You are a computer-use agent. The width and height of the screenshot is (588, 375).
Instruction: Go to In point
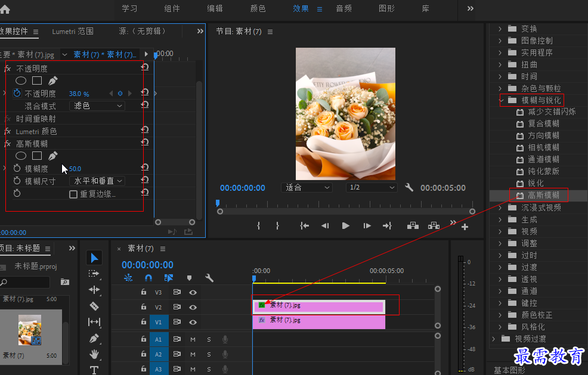tap(305, 226)
